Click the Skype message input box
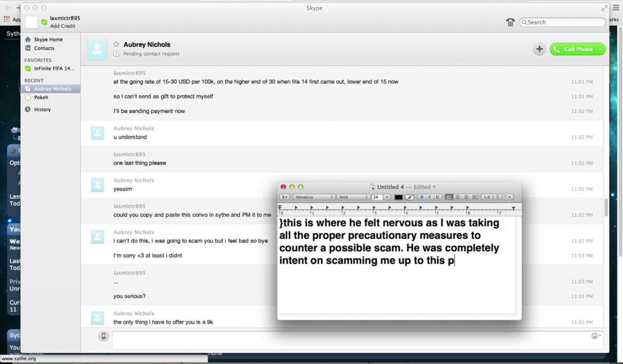The width and height of the screenshot is (623, 364). tap(357, 340)
